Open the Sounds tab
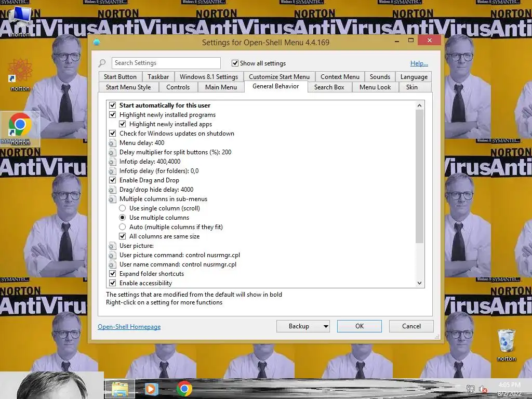Image resolution: width=532 pixels, height=399 pixels. 380,77
